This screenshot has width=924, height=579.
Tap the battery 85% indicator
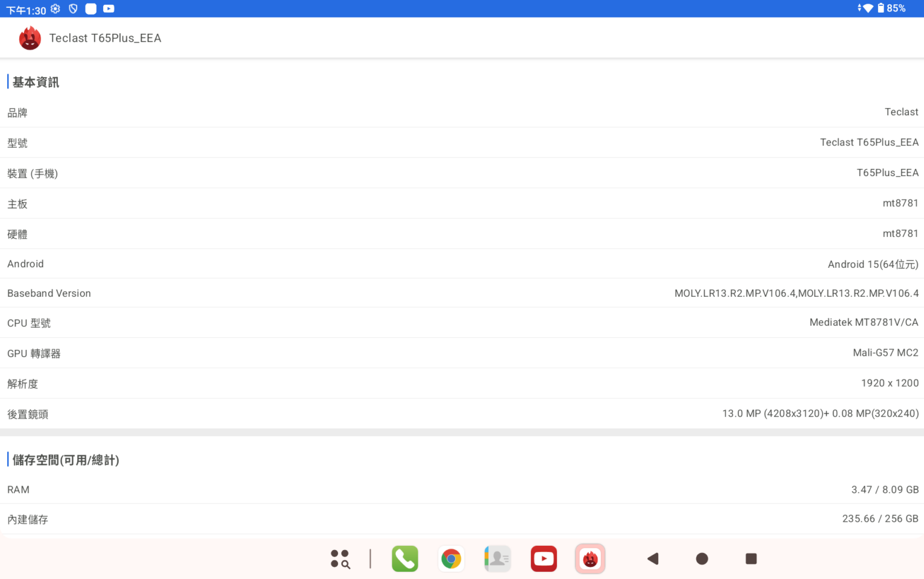(891, 8)
